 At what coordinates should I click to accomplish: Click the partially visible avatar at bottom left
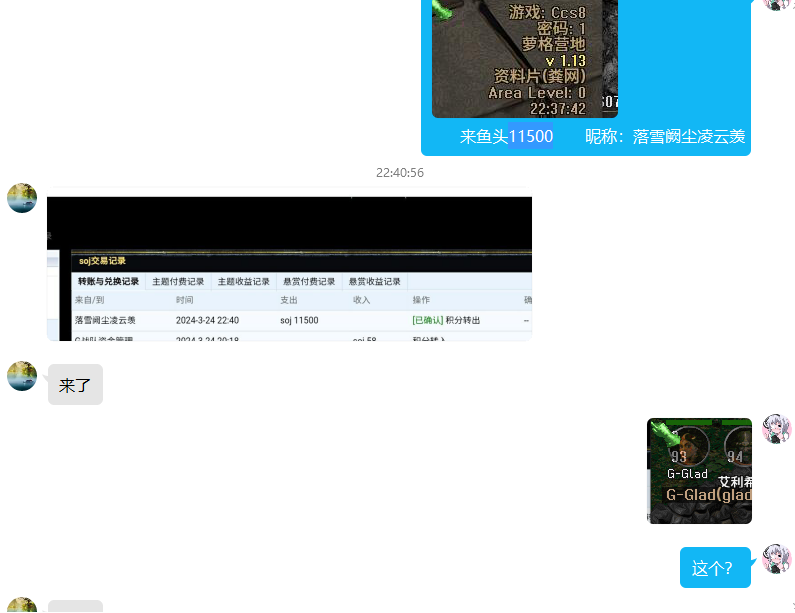click(x=22, y=605)
